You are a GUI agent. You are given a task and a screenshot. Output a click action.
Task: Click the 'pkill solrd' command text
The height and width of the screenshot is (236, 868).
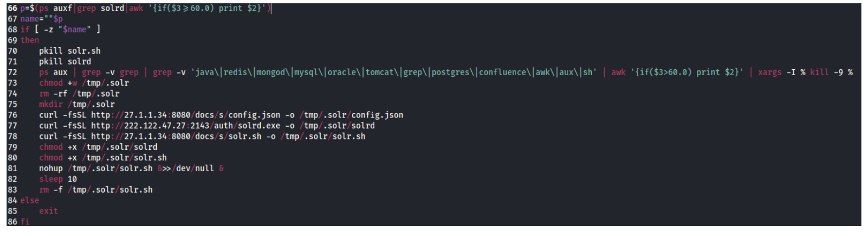pyautogui.click(x=65, y=61)
